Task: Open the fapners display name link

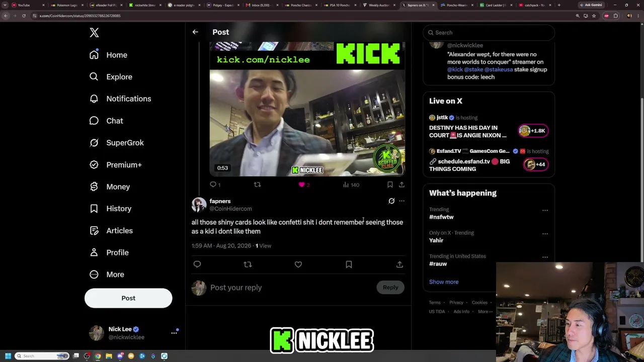Action: click(220, 201)
